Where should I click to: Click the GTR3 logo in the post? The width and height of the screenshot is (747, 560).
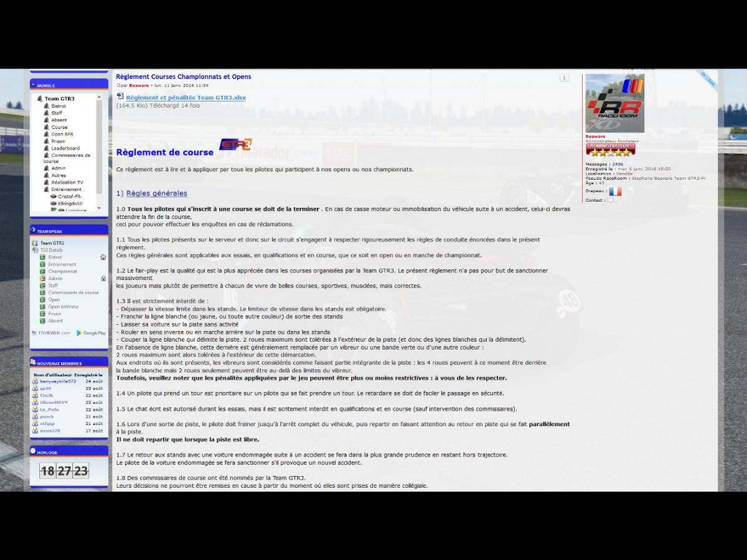click(x=235, y=144)
